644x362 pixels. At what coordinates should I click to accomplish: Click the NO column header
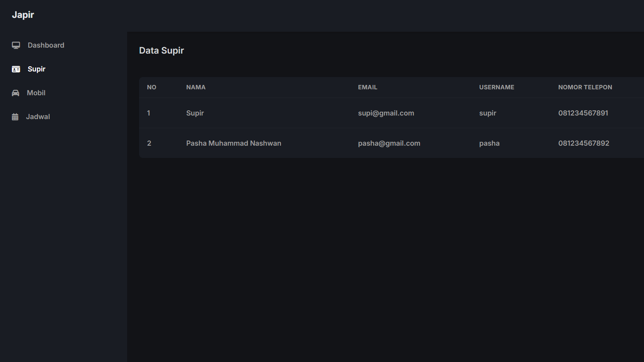point(151,87)
